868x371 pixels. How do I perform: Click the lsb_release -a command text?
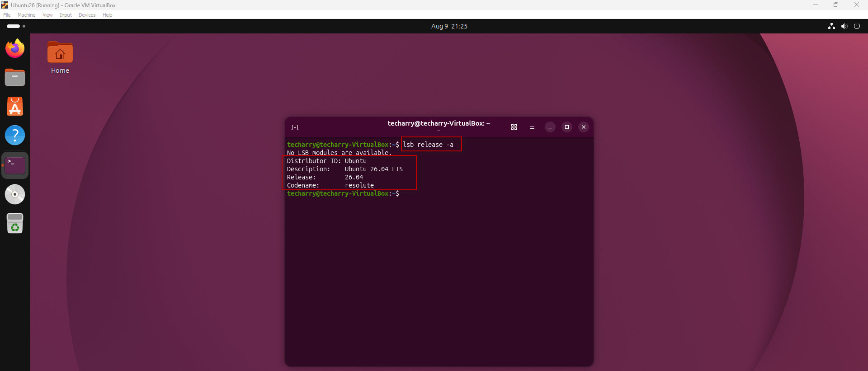(428, 145)
